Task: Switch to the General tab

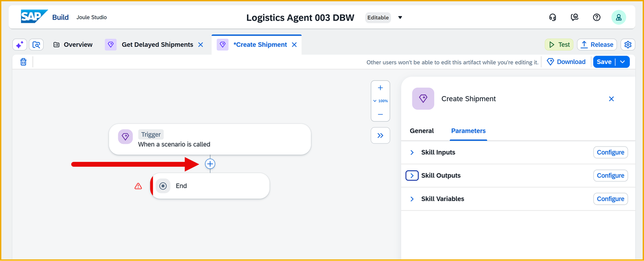Action: coord(422,131)
